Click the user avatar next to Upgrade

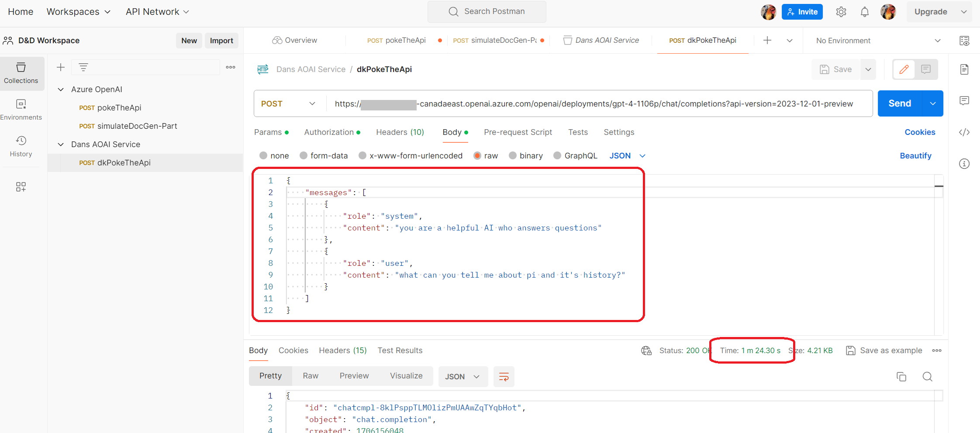(888, 12)
